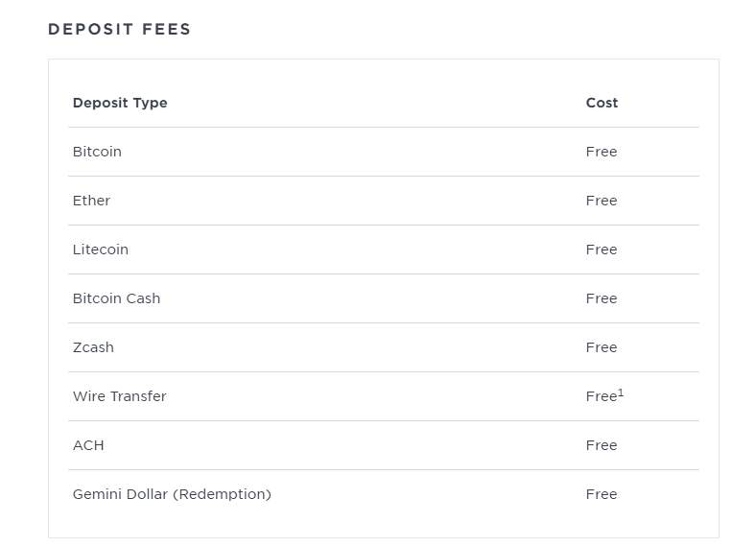756x547 pixels.
Task: Click the Free cost for Gemini Dollar
Action: 602,494
